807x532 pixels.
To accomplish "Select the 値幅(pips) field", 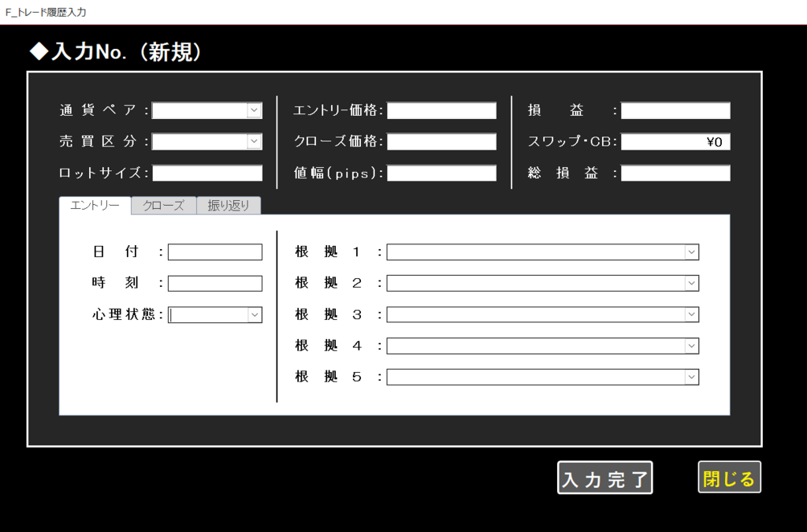I will 441,173.
